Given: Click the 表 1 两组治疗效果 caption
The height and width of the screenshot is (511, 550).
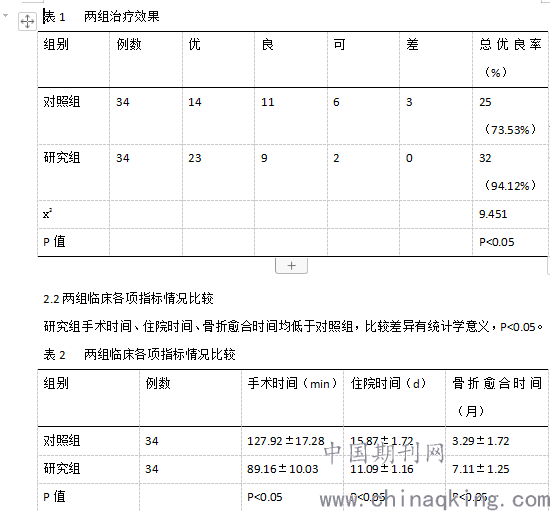Looking at the screenshot, I should coord(101,16).
